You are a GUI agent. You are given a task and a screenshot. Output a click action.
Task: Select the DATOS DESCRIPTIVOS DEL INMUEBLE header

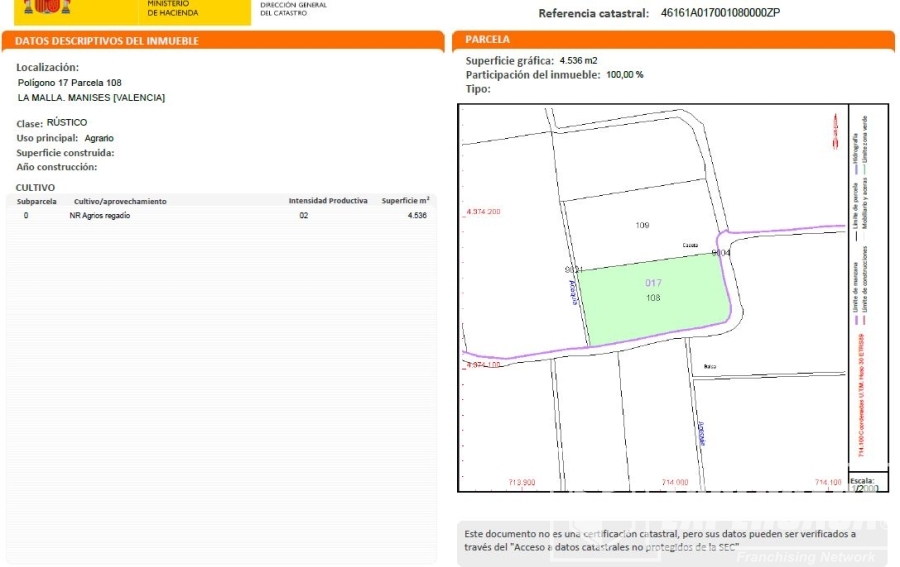coord(107,41)
